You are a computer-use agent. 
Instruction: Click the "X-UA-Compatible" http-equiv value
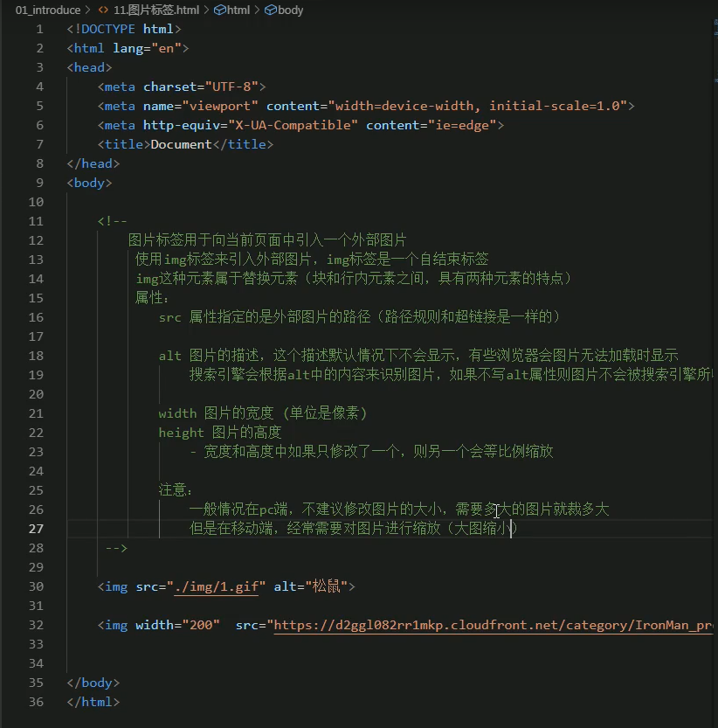pyautogui.click(x=293, y=125)
